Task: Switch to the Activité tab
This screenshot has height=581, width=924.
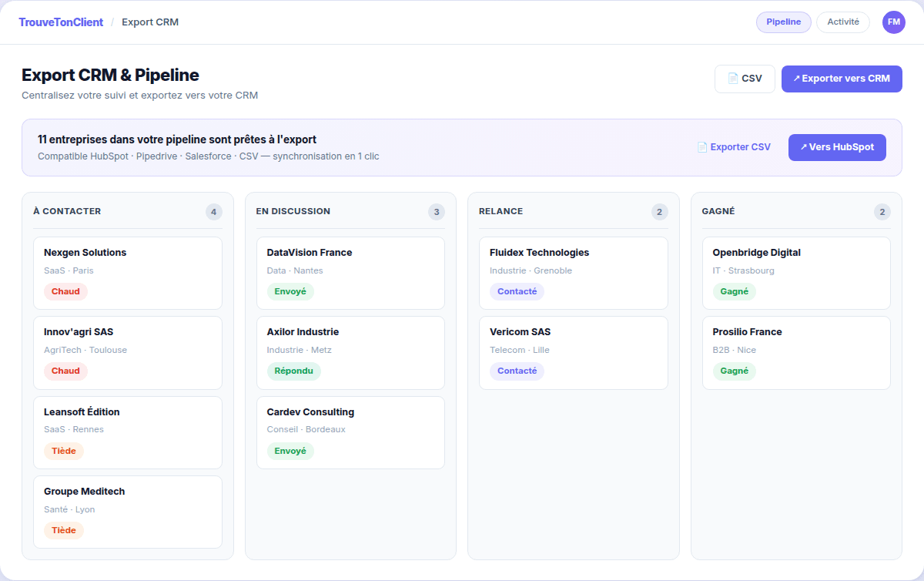Action: (843, 22)
